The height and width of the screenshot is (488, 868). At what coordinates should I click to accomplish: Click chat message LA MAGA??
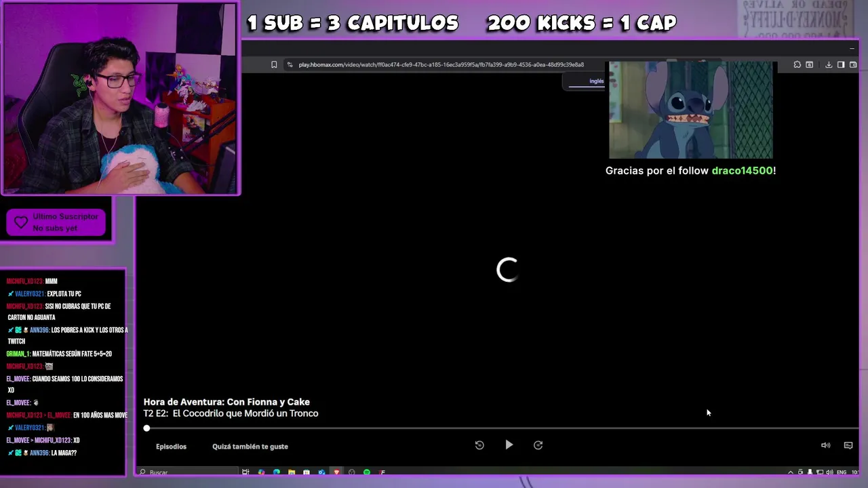pos(64,453)
